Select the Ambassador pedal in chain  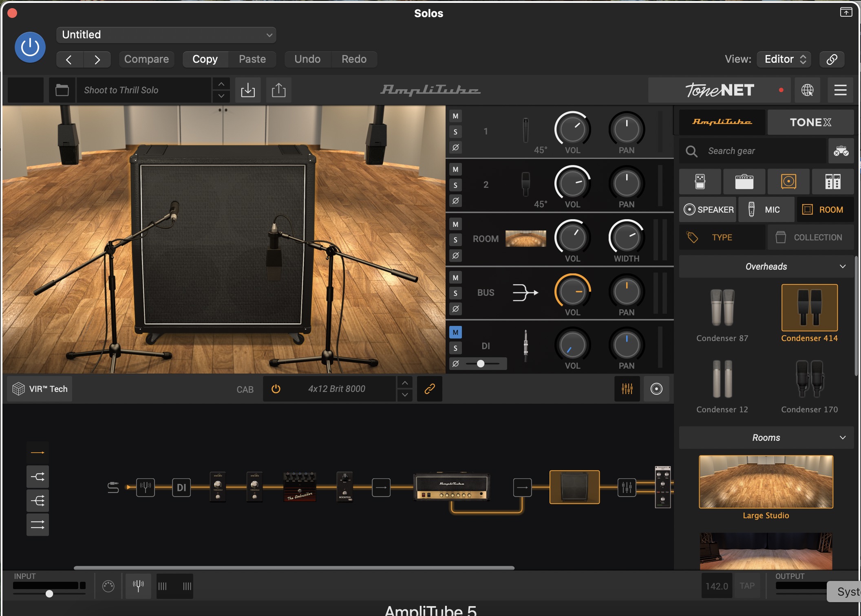300,487
